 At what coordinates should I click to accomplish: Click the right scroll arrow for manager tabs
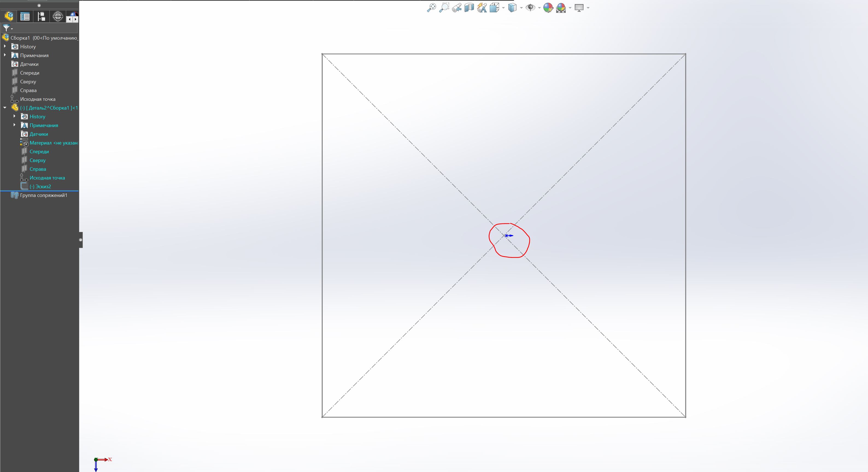pyautogui.click(x=75, y=19)
